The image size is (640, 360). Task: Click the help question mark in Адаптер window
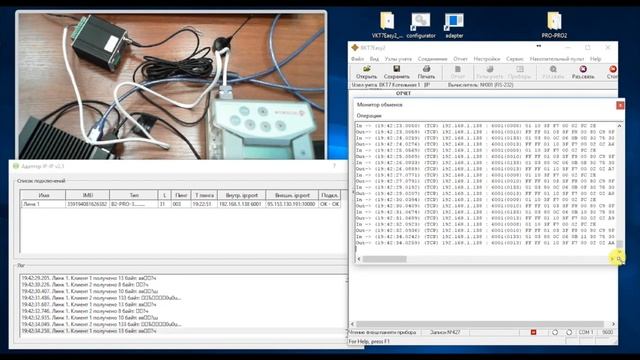click(334, 166)
